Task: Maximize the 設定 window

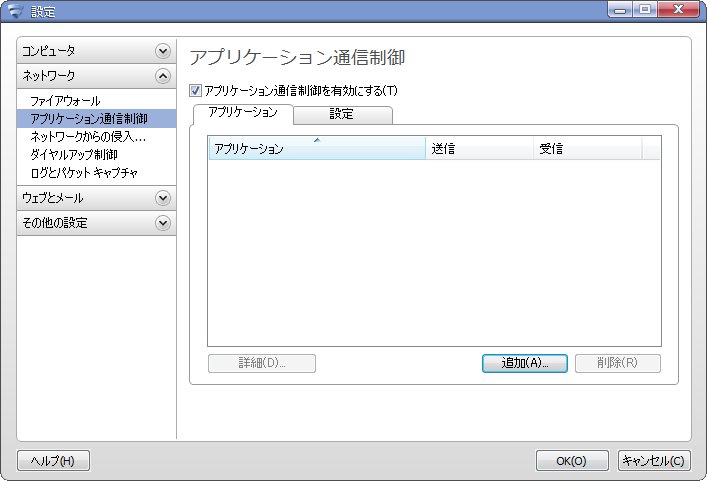Action: coord(645,9)
